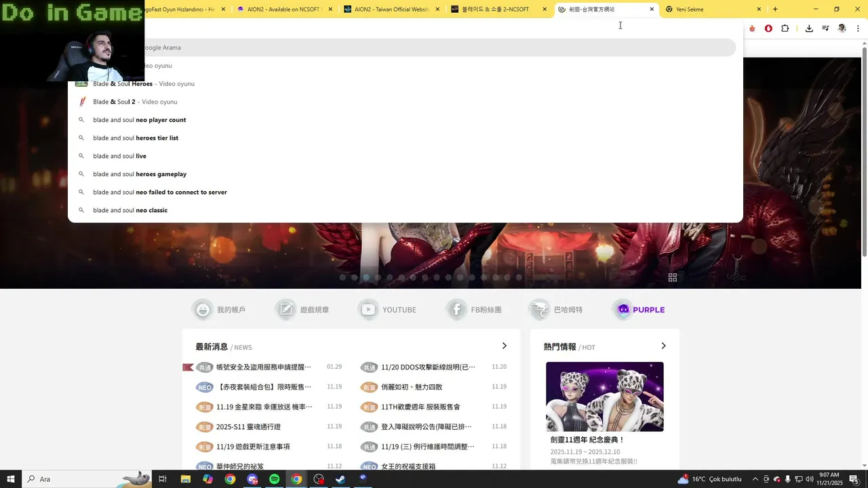Expand 熱門情報 HOT with arrow
Screen dimensions: 868x488
pyautogui.click(x=663, y=346)
